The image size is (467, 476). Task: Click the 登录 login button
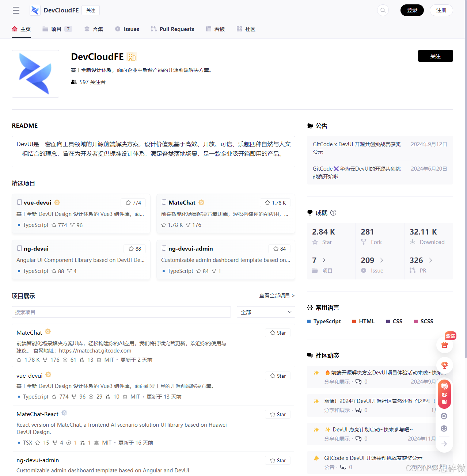[412, 10]
